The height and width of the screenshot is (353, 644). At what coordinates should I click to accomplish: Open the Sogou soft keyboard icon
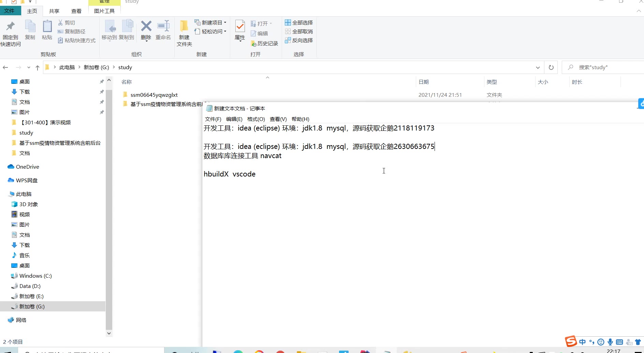point(619,342)
